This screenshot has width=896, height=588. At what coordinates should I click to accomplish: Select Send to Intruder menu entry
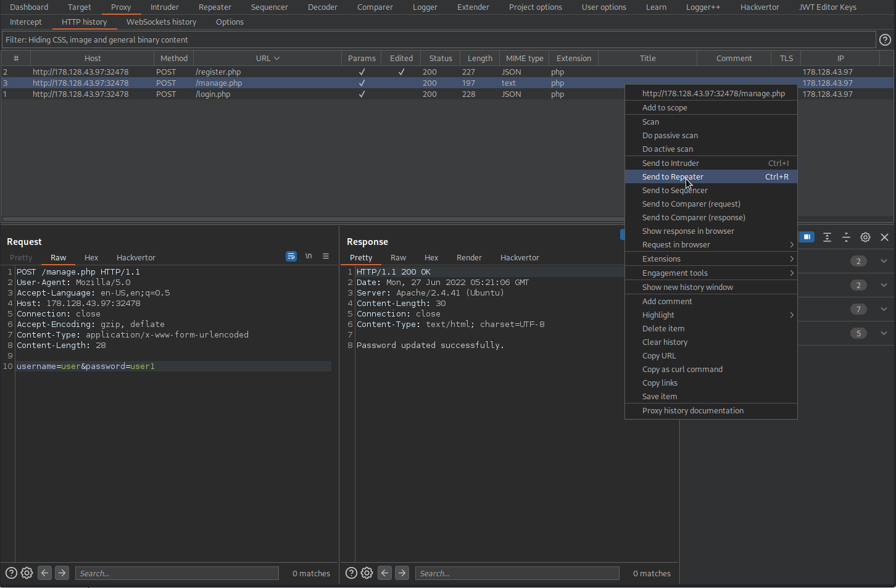pyautogui.click(x=711, y=164)
